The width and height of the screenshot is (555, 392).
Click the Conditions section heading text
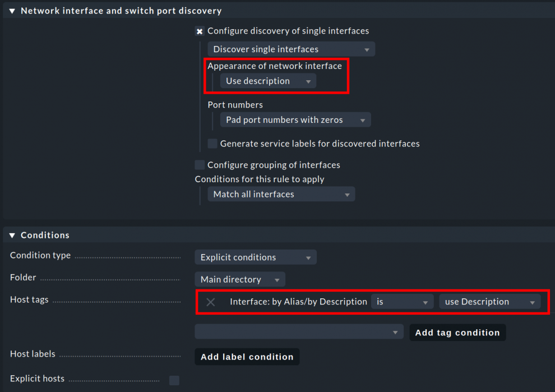coord(45,236)
